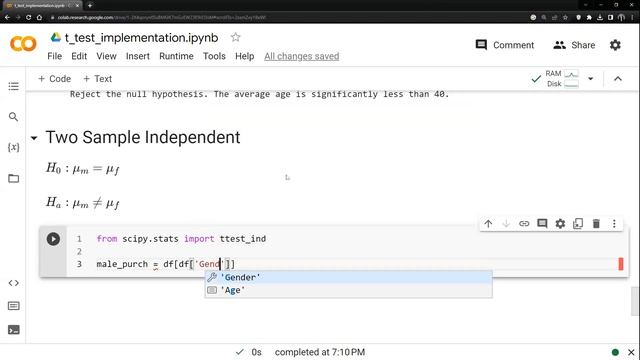Open the View menu
This screenshot has width=640, height=360.
click(x=107, y=56)
